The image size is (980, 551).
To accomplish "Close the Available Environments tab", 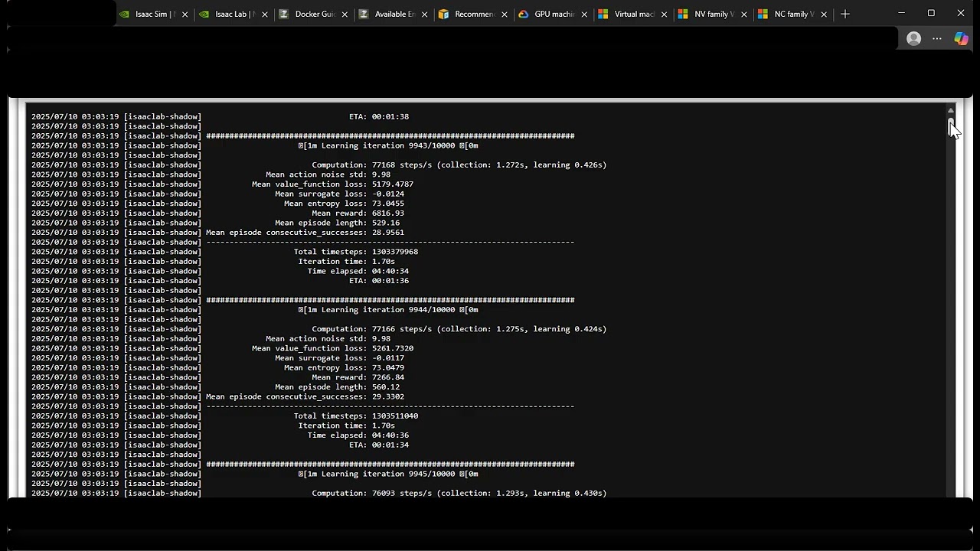I will click(x=424, y=15).
